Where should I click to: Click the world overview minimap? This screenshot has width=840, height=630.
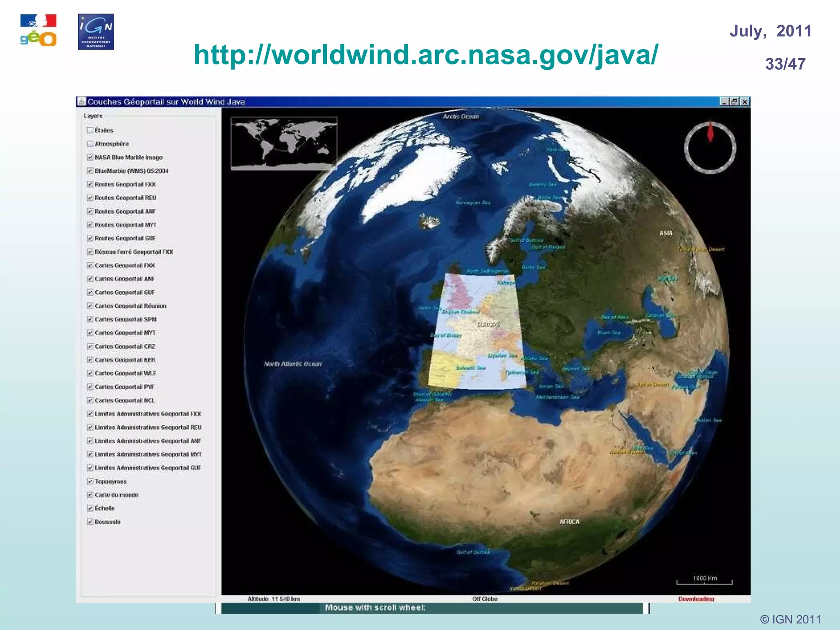click(x=284, y=143)
